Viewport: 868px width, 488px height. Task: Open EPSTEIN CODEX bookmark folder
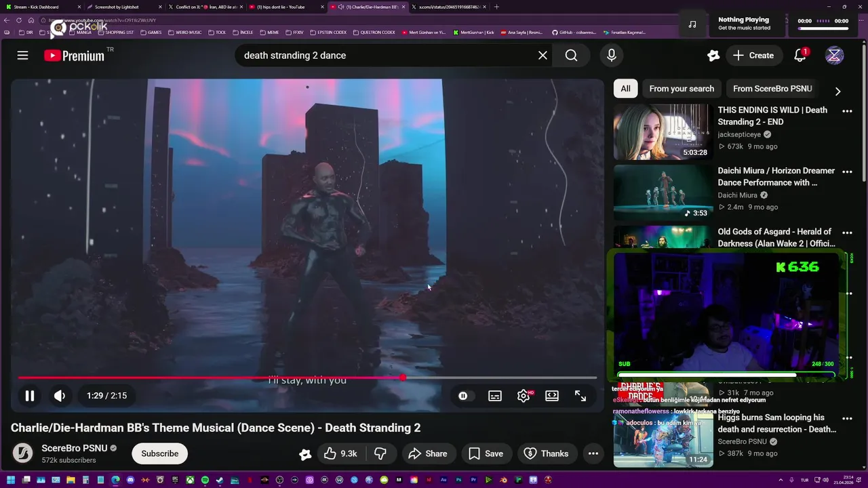[x=328, y=33]
